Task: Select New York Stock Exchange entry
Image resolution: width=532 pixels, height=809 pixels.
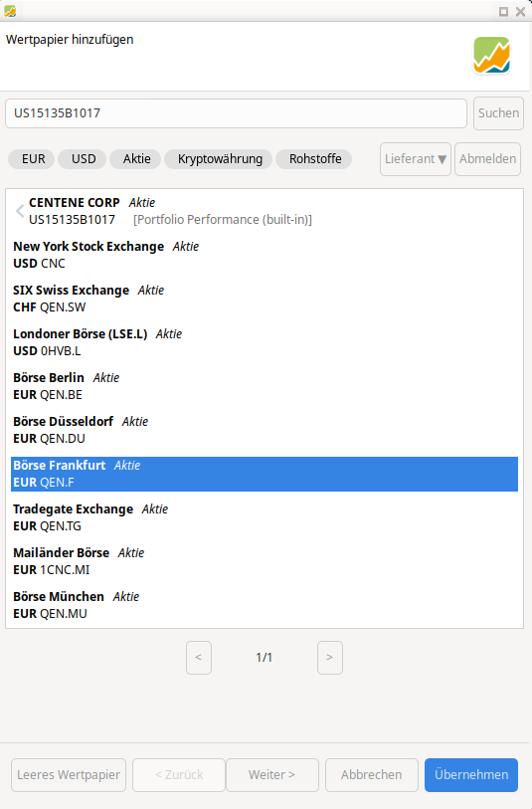Action: (265, 255)
